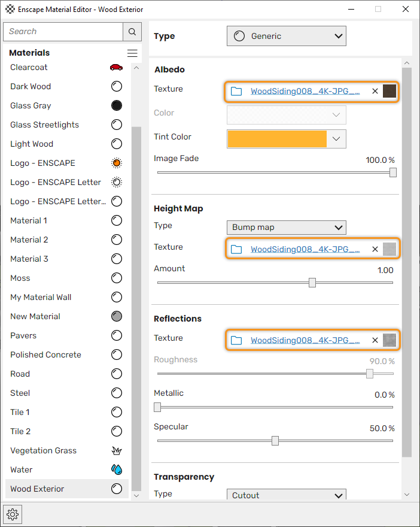Browse folder for the Reflections texture

pos(236,340)
